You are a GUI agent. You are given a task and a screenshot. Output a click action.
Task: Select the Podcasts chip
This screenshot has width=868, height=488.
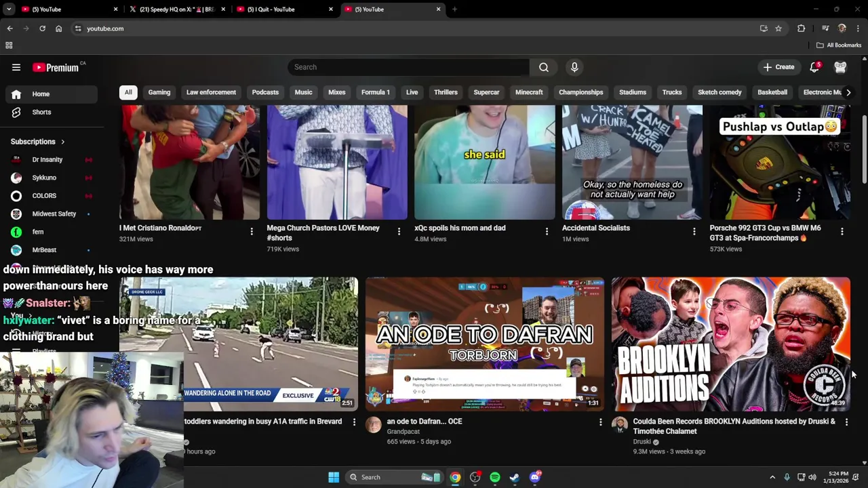265,92
